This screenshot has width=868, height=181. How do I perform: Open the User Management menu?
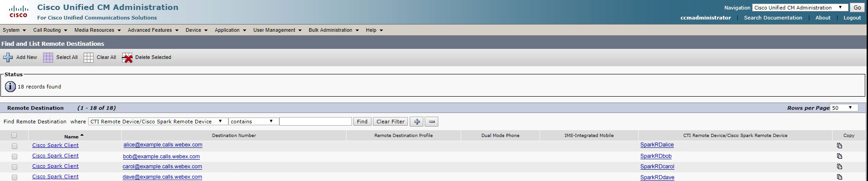point(277,30)
